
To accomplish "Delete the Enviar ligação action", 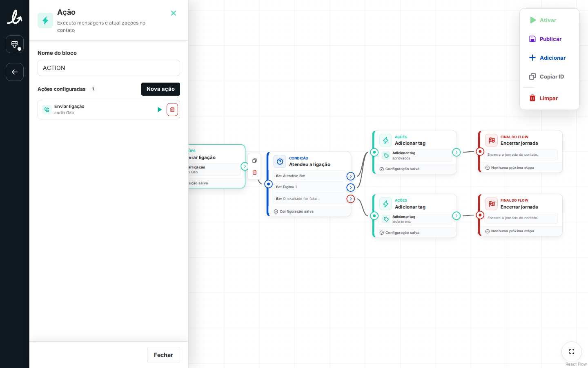I will pos(172,110).
